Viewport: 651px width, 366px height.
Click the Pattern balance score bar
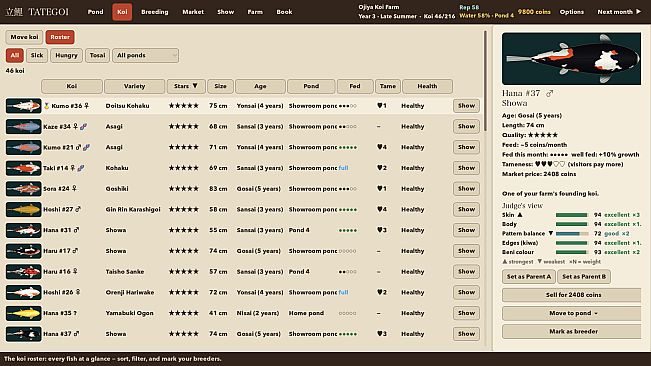[x=572, y=234]
